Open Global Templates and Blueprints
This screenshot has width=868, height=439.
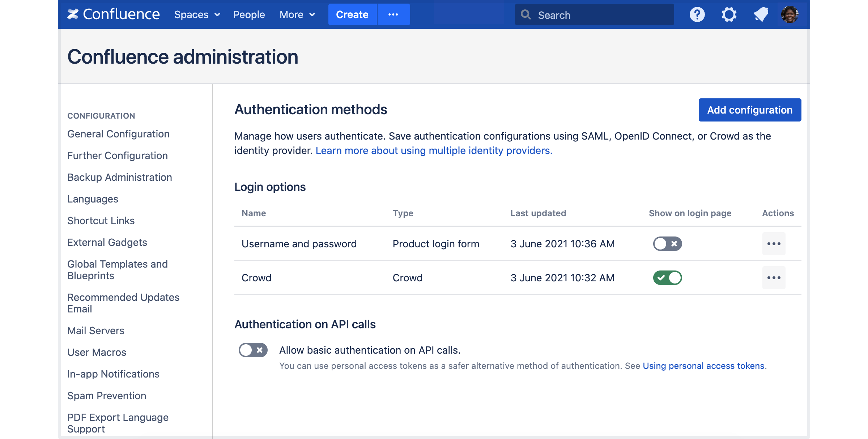point(118,270)
